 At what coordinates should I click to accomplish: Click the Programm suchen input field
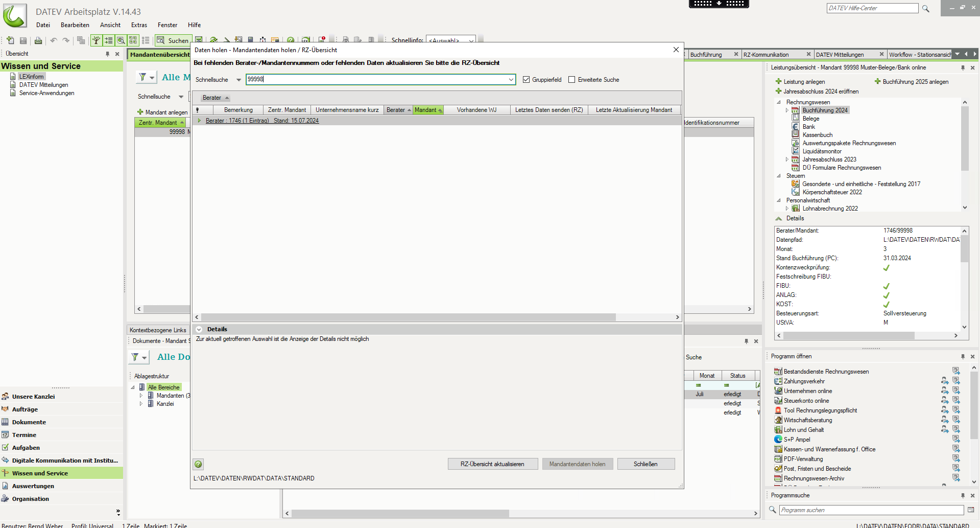pos(871,510)
